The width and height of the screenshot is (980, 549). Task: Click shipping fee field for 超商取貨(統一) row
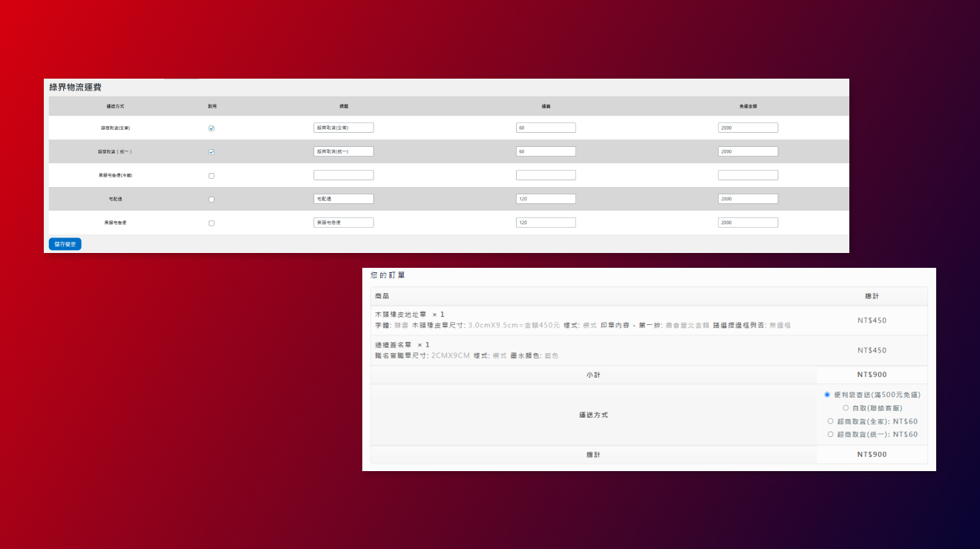[546, 151]
